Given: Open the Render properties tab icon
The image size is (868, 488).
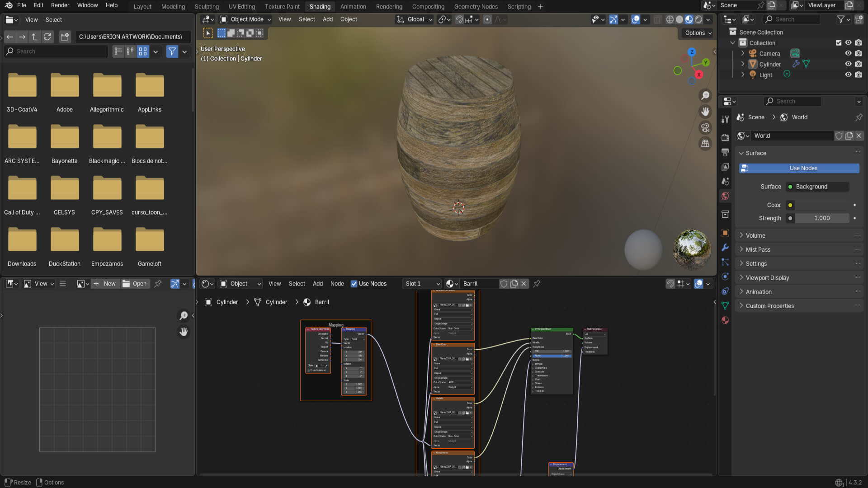Looking at the screenshot, I should [x=725, y=137].
